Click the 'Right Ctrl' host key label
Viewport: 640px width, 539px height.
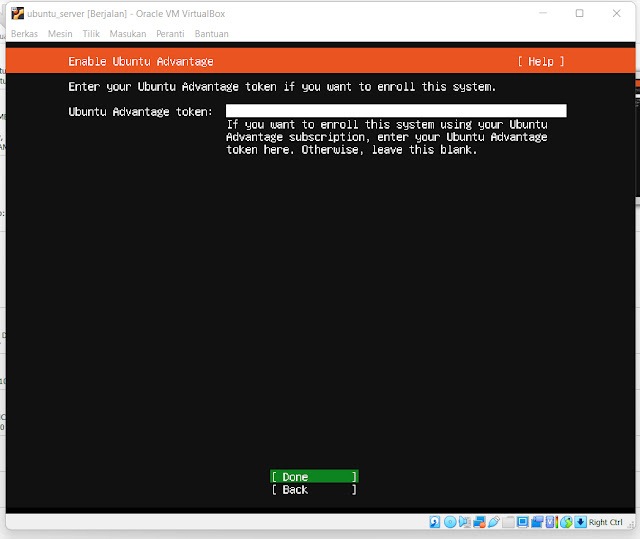coord(605,522)
